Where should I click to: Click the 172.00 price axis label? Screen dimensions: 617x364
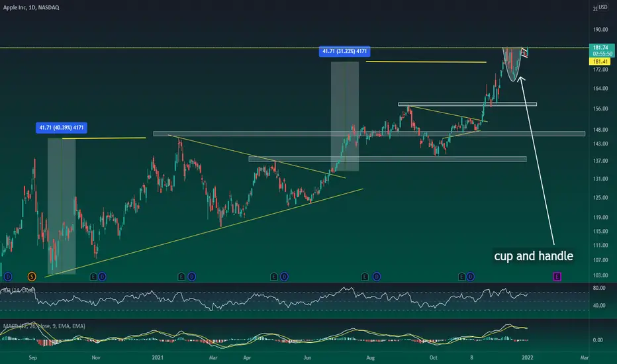pyautogui.click(x=600, y=69)
